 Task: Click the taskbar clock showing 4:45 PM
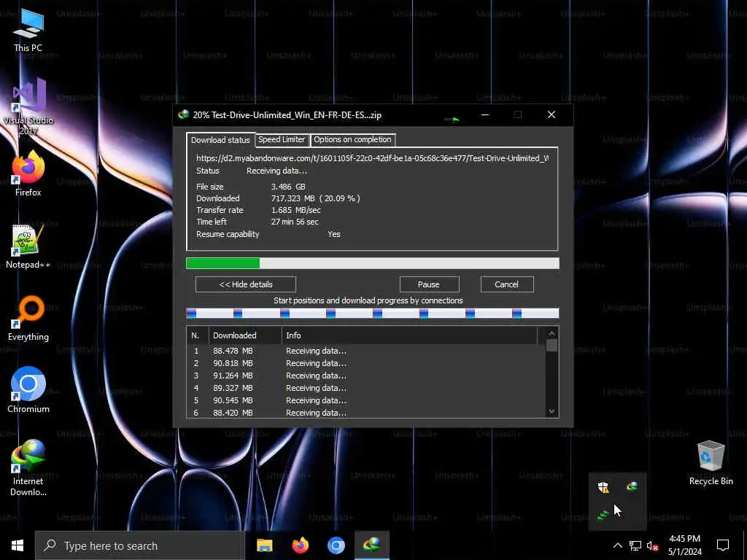pyautogui.click(x=684, y=545)
